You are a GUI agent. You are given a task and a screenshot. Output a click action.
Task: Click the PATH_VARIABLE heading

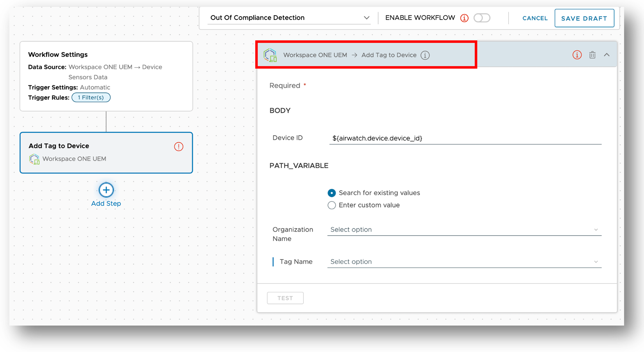tap(299, 166)
